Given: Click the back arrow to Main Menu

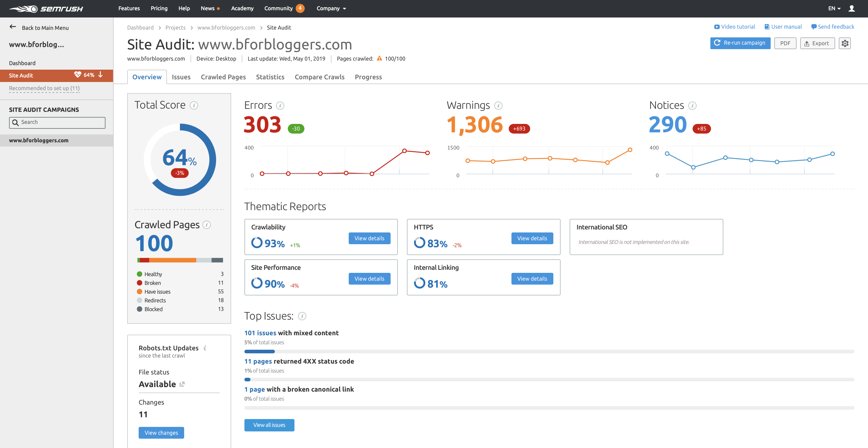Looking at the screenshot, I should click(13, 27).
